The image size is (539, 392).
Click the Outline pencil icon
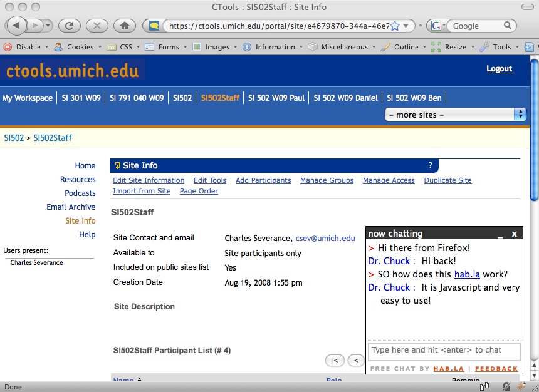[385, 47]
